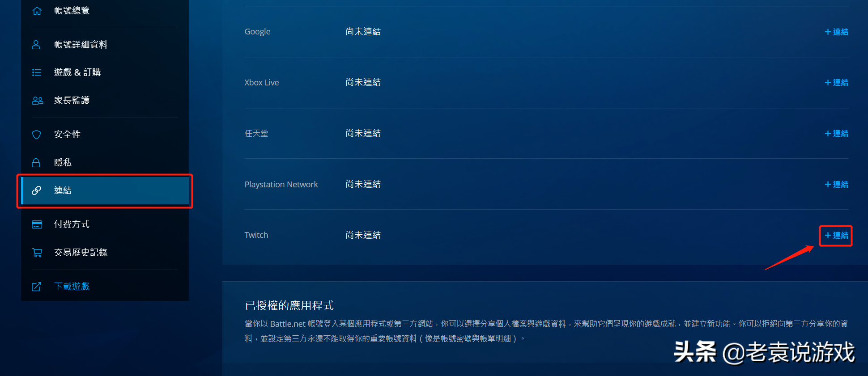Click 尚未連結 status in the Google row
This screenshot has width=868, height=376.
coord(363,32)
